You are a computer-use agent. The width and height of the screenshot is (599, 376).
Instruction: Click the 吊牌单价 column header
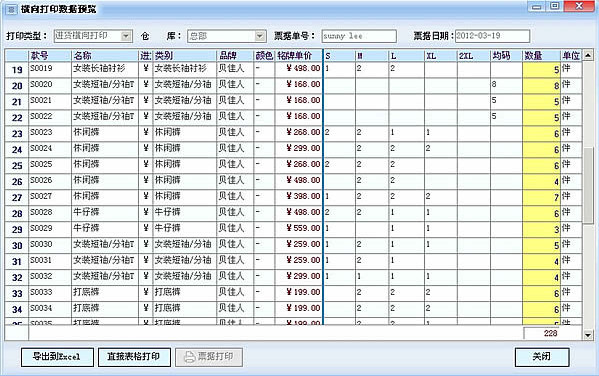(298, 56)
